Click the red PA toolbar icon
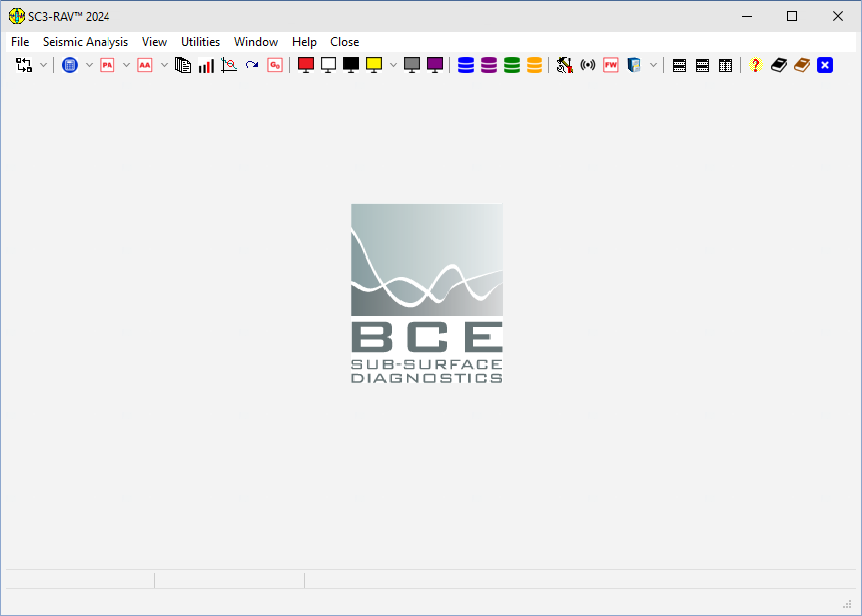This screenshot has width=862, height=616. coord(108,65)
